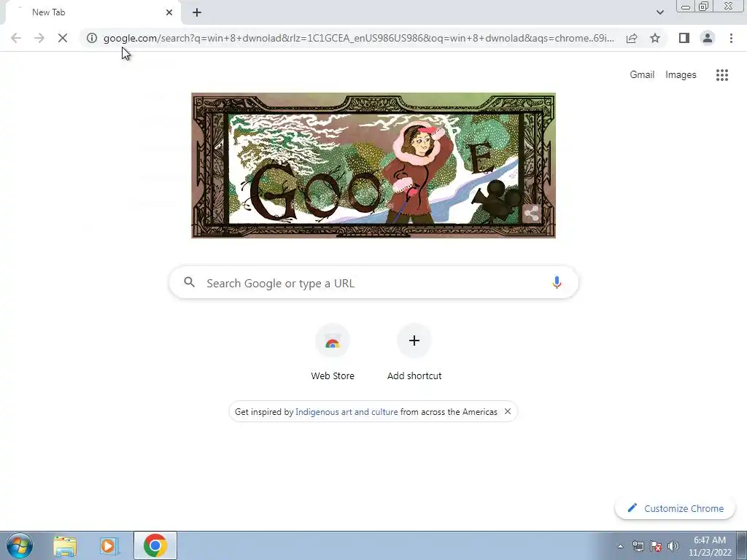This screenshot has width=747, height=560.
Task: Open Chrome's three-dot menu
Action: click(731, 38)
